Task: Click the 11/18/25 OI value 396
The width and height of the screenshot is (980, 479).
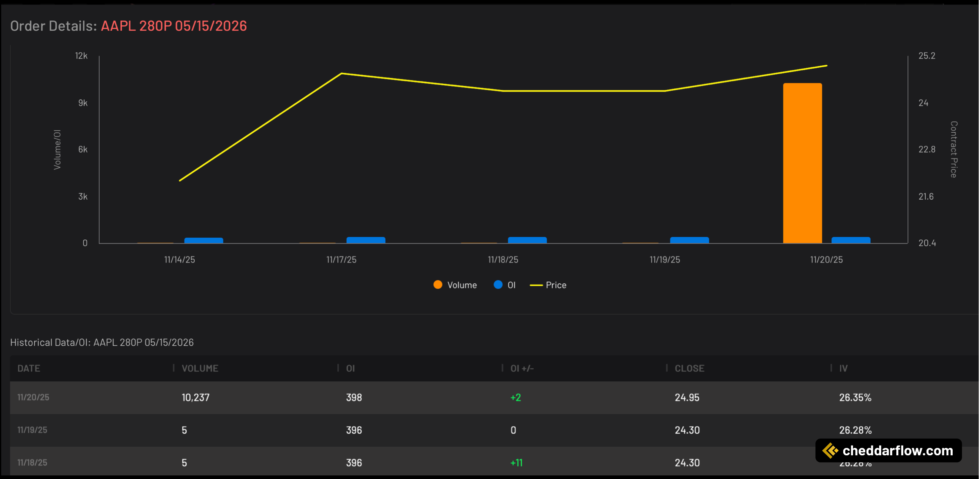Action: click(x=354, y=463)
